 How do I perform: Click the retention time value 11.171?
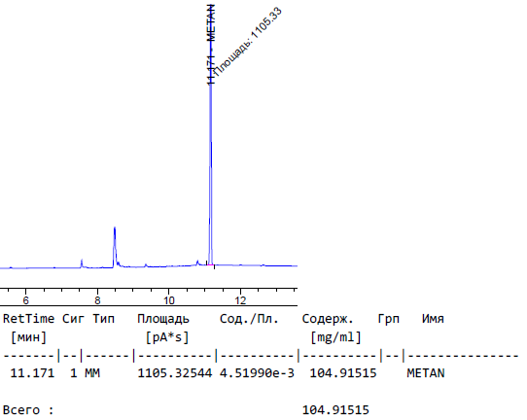[33, 373]
